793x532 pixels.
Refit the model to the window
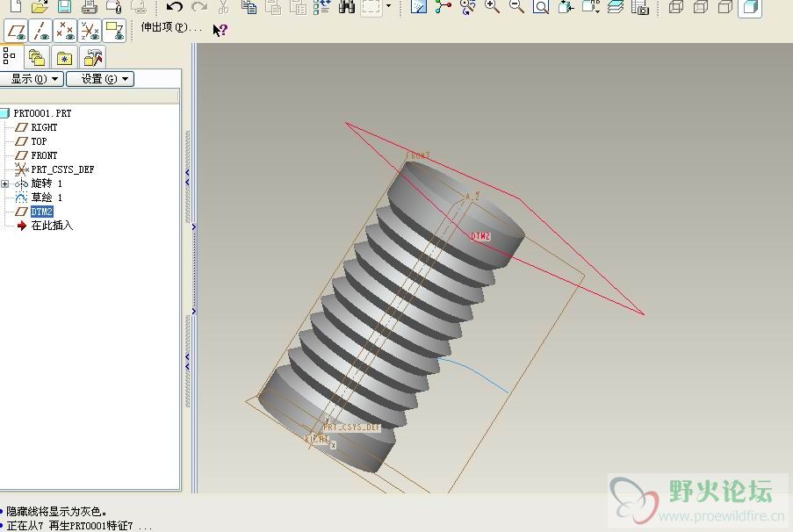pyautogui.click(x=541, y=6)
